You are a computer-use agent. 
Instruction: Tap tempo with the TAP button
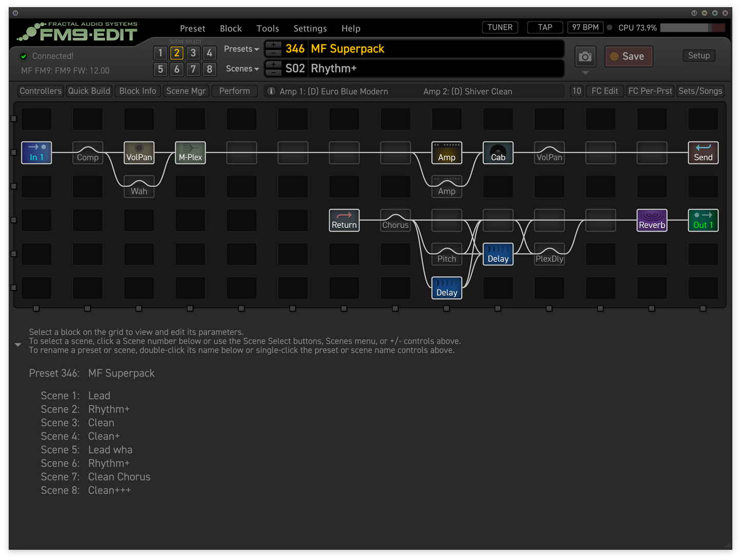click(x=545, y=27)
